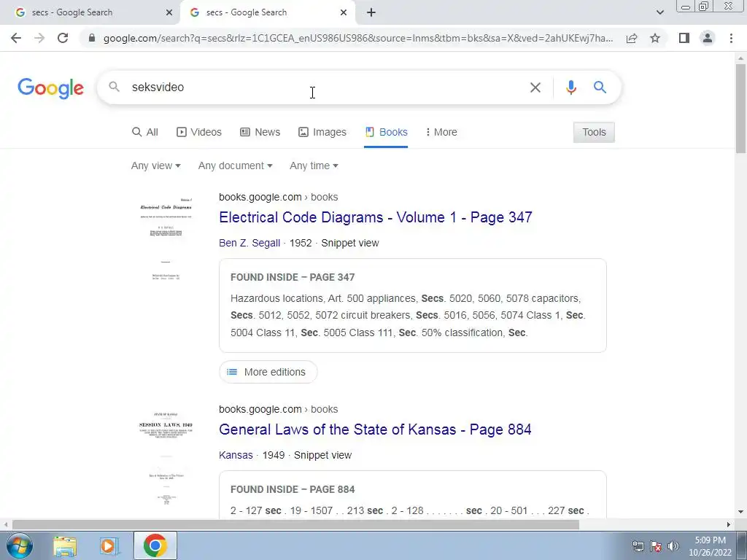This screenshot has height=560, width=747.
Task: Bookmark this page with the star
Action: coord(655,38)
